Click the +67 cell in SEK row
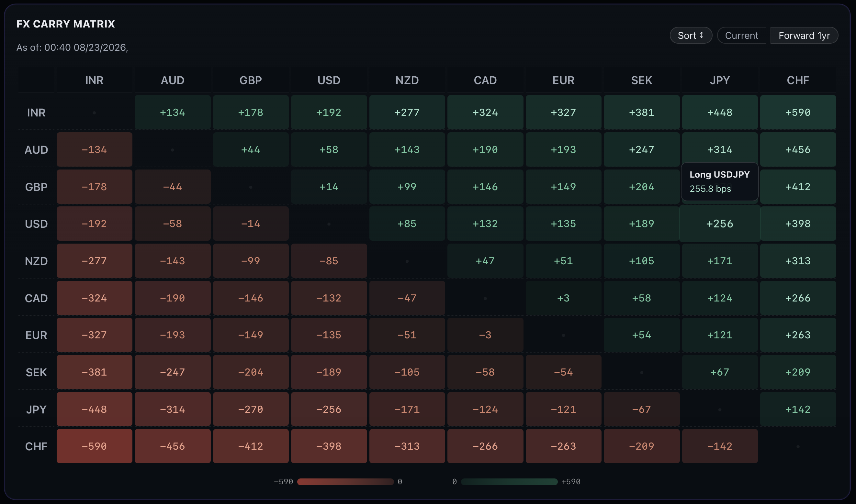 click(x=720, y=372)
